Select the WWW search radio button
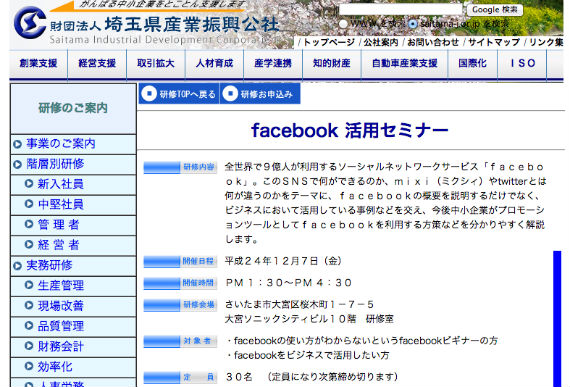Image resolution: width=570 pixels, height=387 pixels. 343,24
